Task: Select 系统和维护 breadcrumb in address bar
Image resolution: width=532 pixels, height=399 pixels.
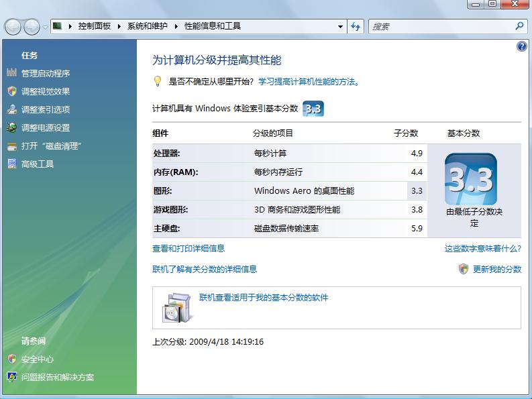Action: [x=147, y=26]
